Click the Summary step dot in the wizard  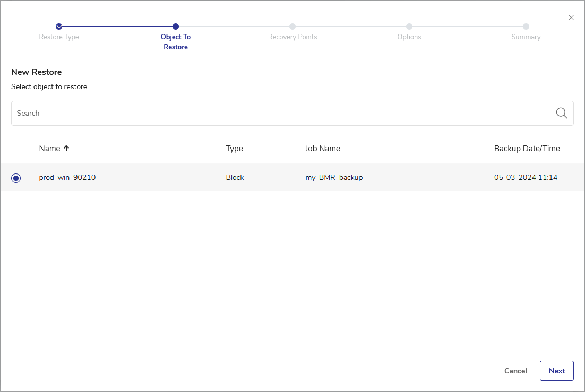point(526,27)
